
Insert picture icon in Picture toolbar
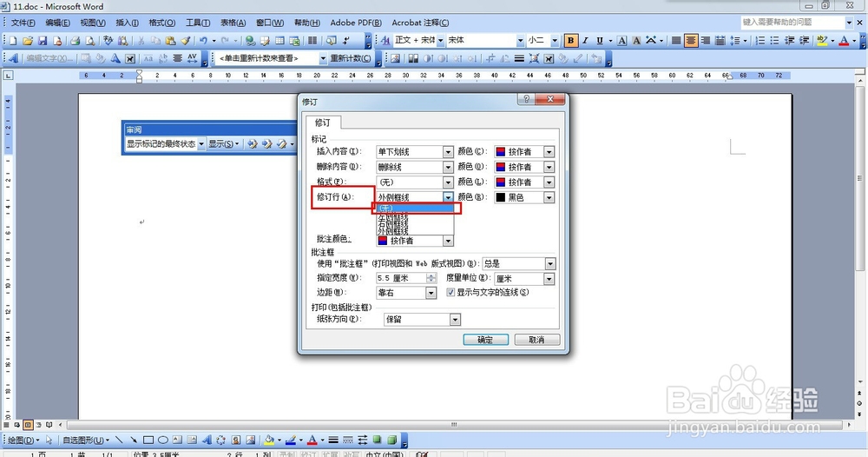(x=395, y=58)
